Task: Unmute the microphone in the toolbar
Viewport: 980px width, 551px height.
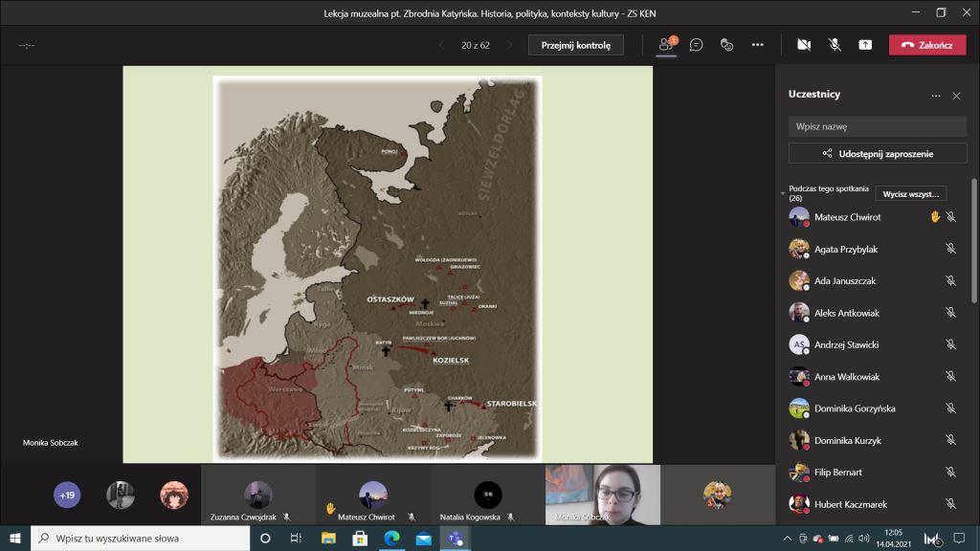Action: (835, 44)
